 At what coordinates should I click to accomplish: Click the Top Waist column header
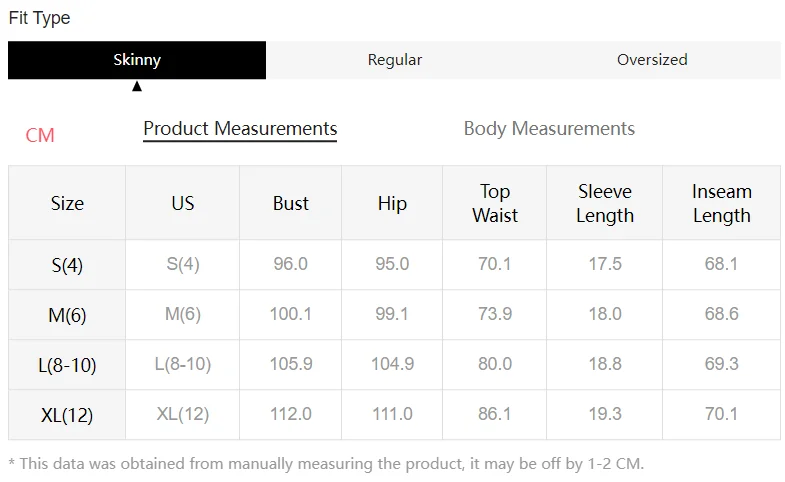tap(495, 203)
